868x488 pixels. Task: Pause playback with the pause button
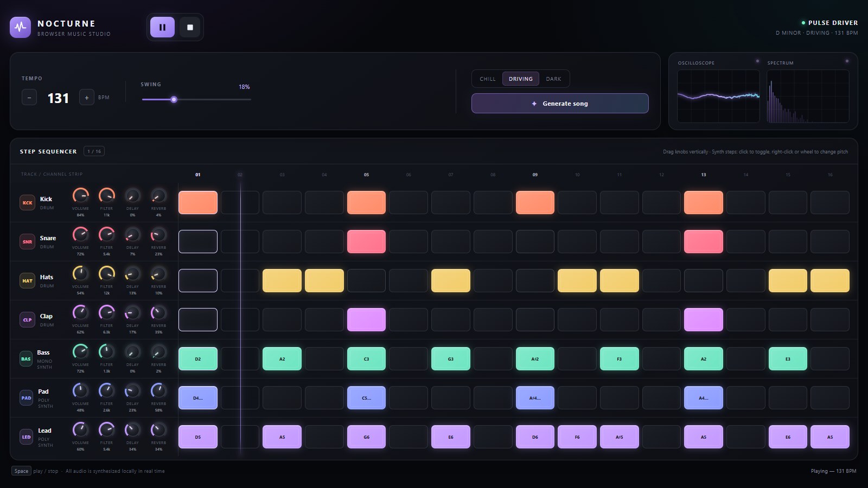[x=162, y=27]
